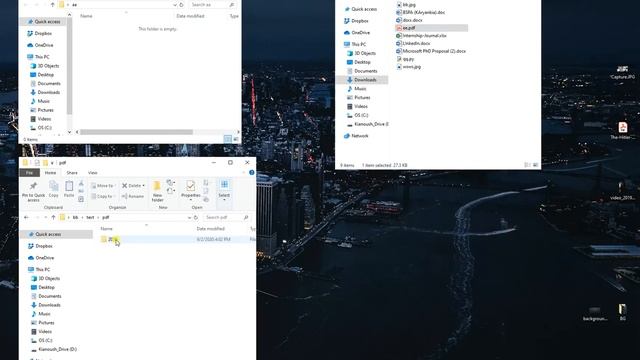The height and width of the screenshot is (360, 640).
Task: Click the New folder icon in the ribbon
Action: pyautogui.click(x=157, y=191)
